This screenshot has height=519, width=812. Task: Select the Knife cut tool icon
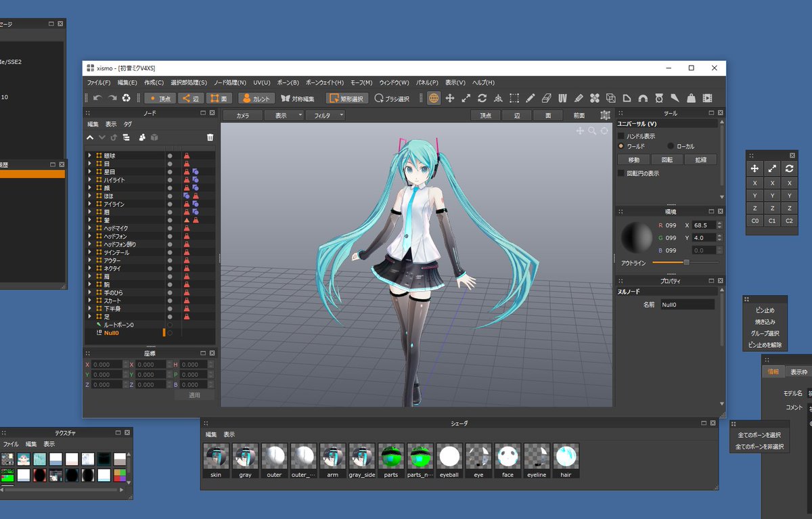(579, 98)
